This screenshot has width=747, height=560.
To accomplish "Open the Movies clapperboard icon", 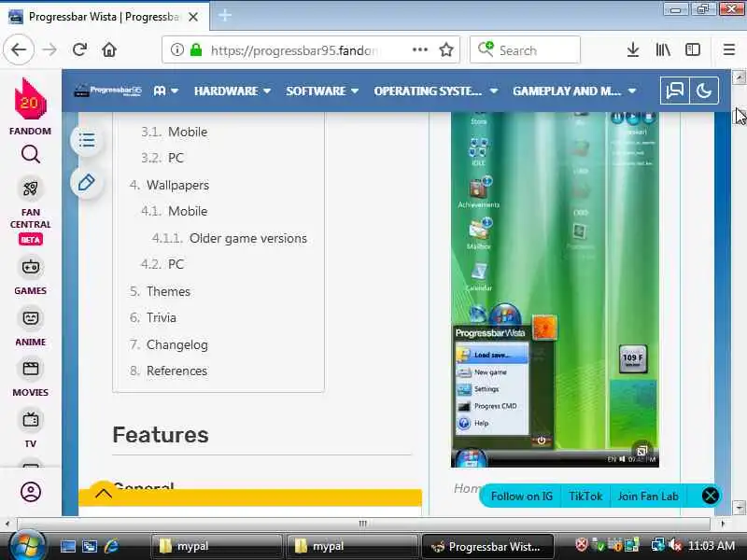I will pos(31,369).
